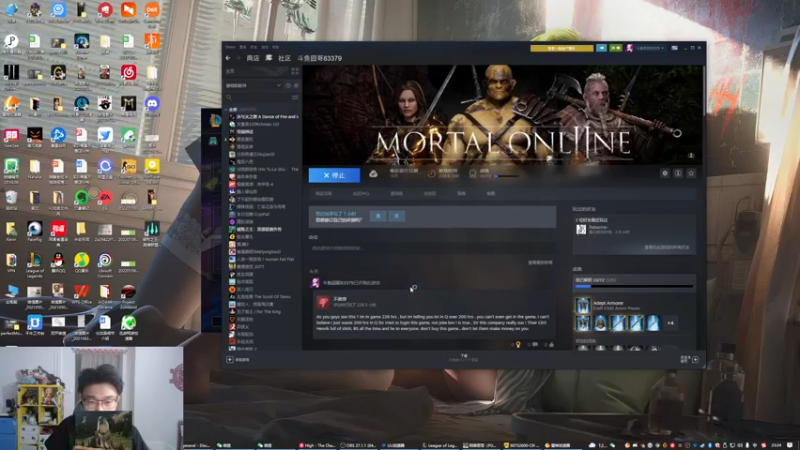Image resolution: width=800 pixels, height=450 pixels.
Task: Open WPS Office desktop shortcut
Action: [x=82, y=294]
